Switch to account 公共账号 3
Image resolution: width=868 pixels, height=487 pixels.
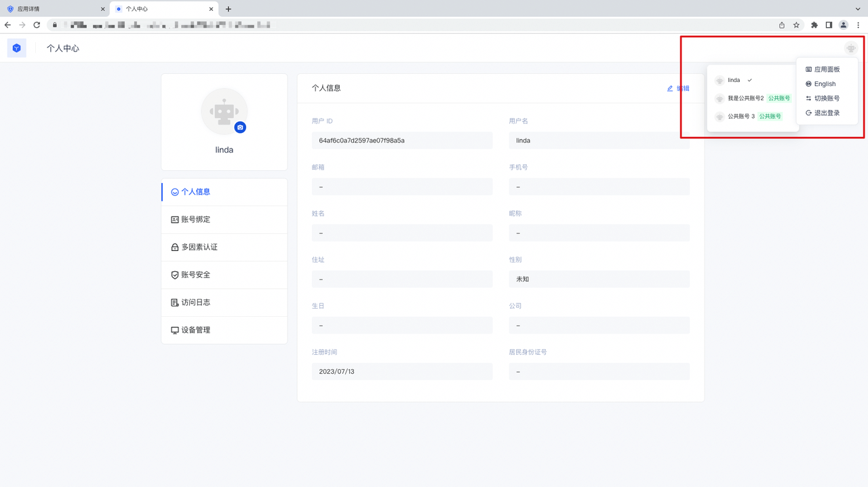point(741,116)
